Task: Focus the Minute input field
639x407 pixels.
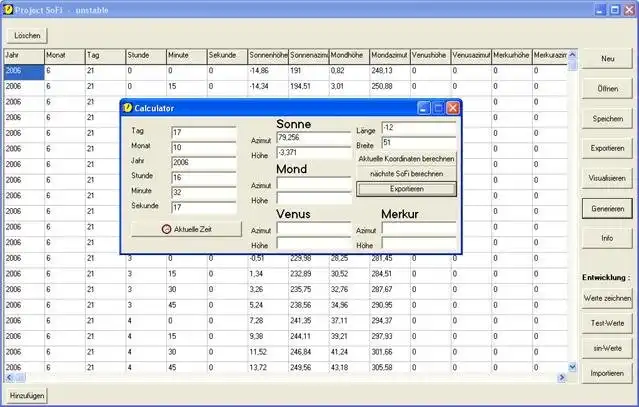Action: point(204,193)
